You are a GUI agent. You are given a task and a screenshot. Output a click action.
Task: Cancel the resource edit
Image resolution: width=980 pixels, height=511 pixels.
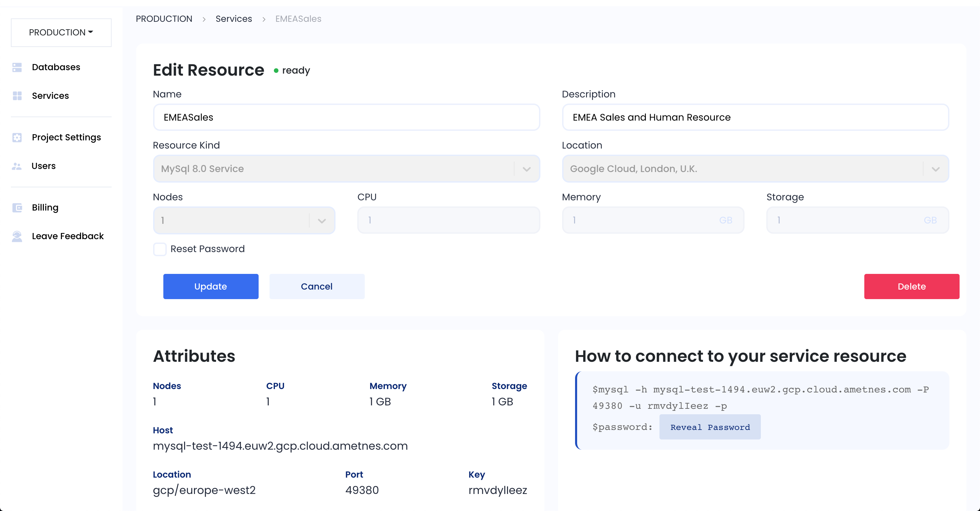[317, 287]
